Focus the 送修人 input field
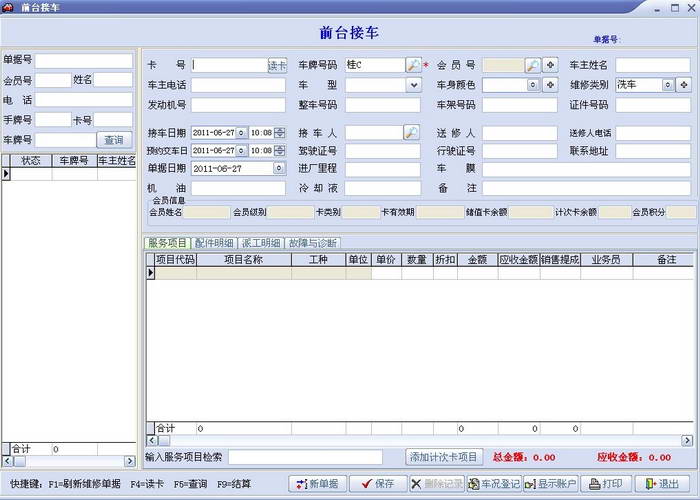The width and height of the screenshot is (700, 500). click(520, 133)
